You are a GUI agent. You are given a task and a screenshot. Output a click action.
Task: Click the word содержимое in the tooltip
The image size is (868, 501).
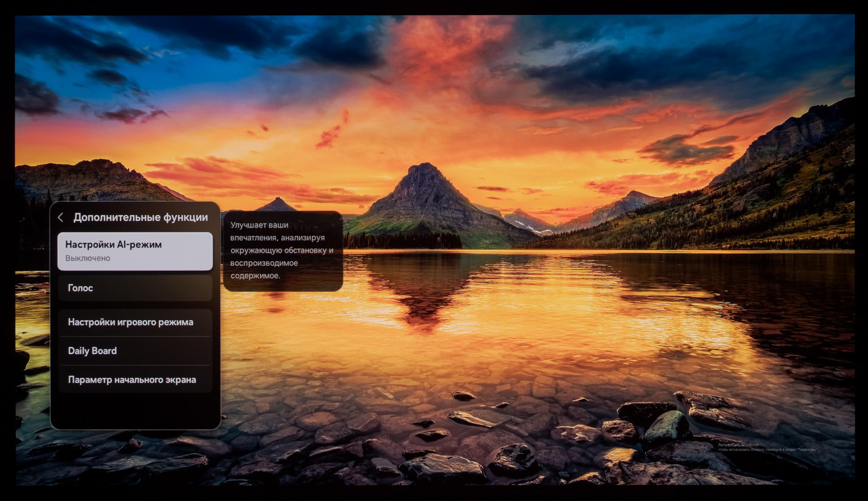click(255, 276)
